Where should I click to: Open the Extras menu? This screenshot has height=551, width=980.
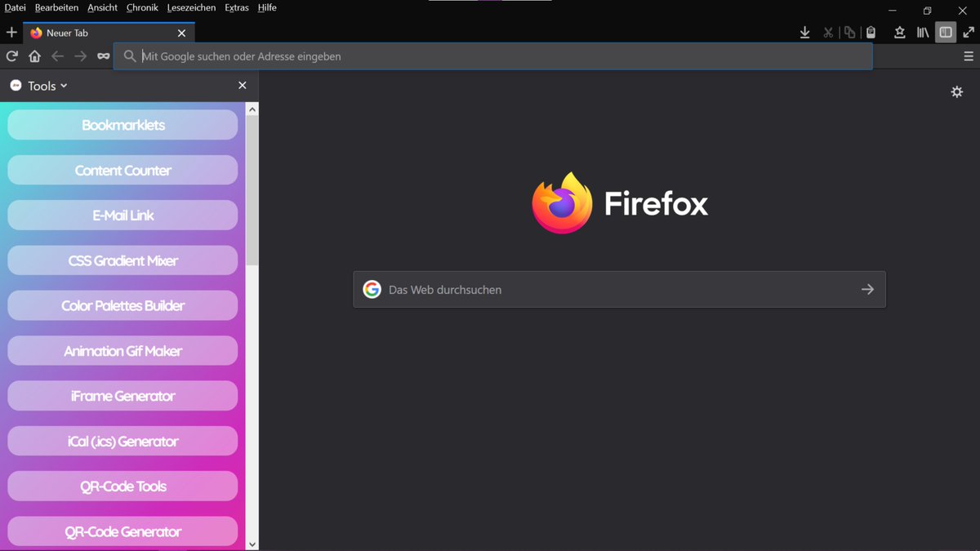237,7
